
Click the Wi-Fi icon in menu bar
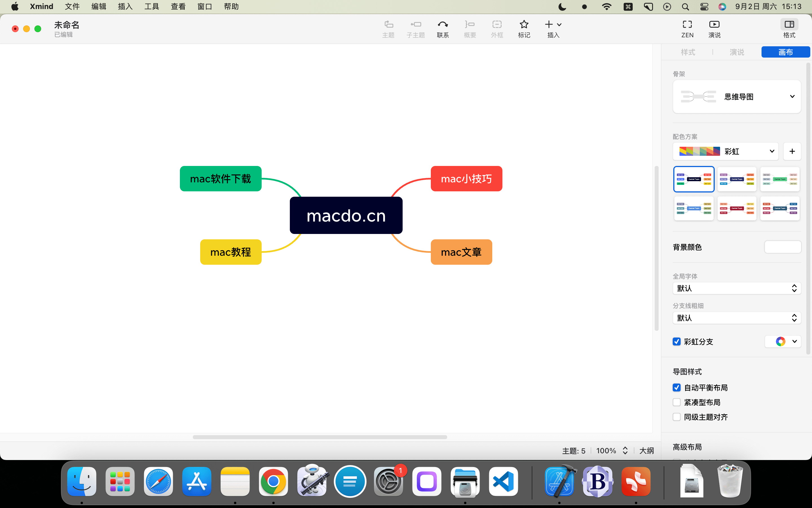(607, 7)
